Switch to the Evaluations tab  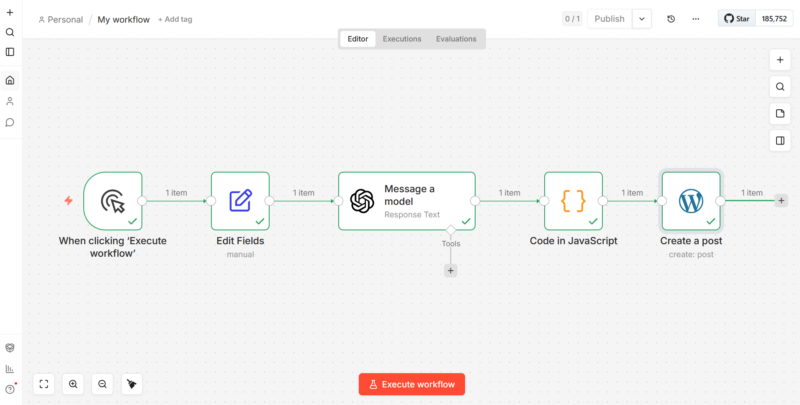456,39
